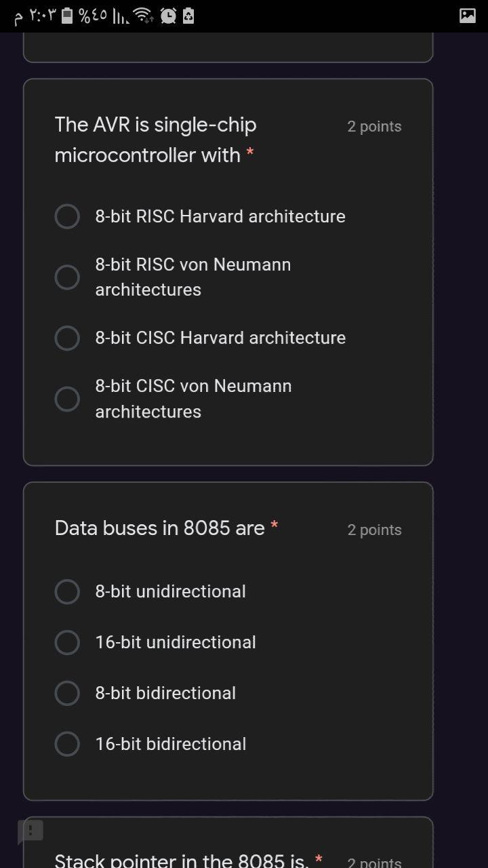Tap the Data buses in 8085 question title
Screen dimensions: 488x868
coord(160,528)
